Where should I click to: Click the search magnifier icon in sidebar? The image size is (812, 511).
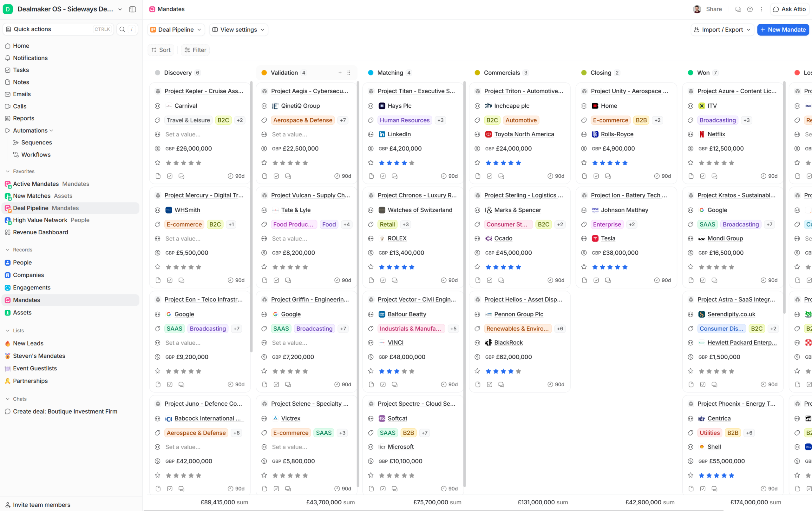click(122, 30)
